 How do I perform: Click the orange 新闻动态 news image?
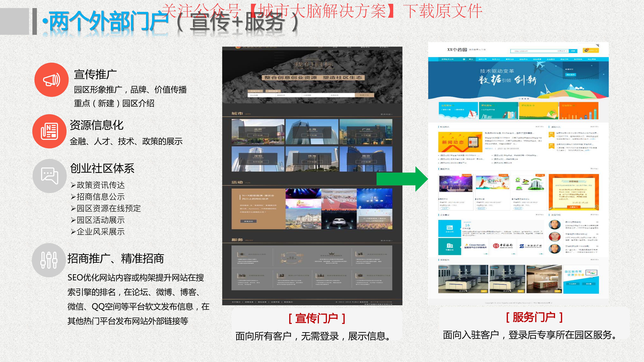click(460, 142)
